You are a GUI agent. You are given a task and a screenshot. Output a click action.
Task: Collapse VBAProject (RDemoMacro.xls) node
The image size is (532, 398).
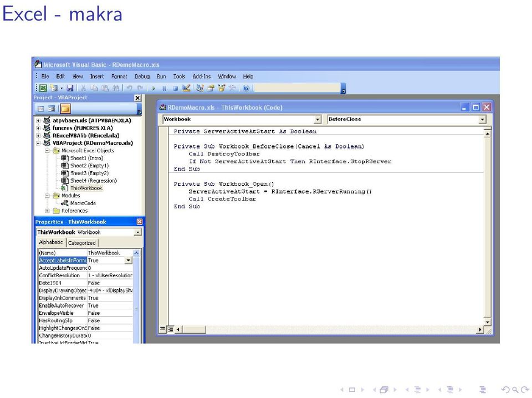(x=38, y=143)
